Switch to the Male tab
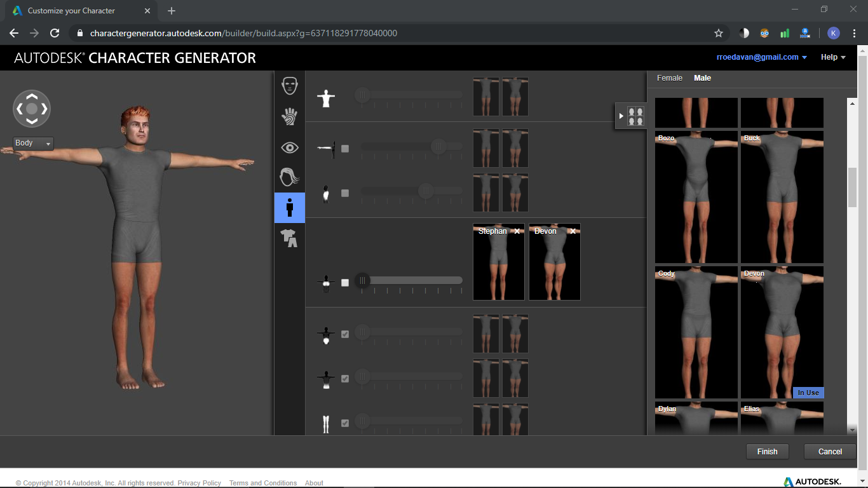The height and width of the screenshot is (488, 868). 702,78
